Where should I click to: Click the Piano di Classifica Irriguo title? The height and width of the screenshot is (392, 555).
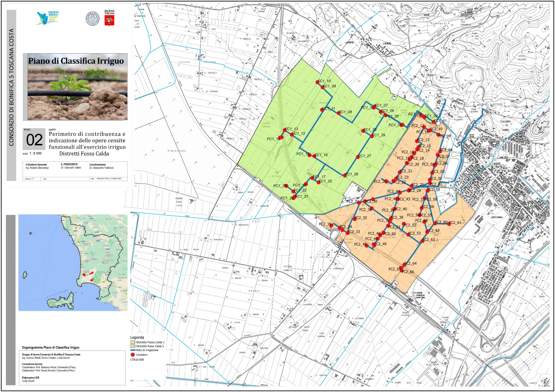point(76,61)
